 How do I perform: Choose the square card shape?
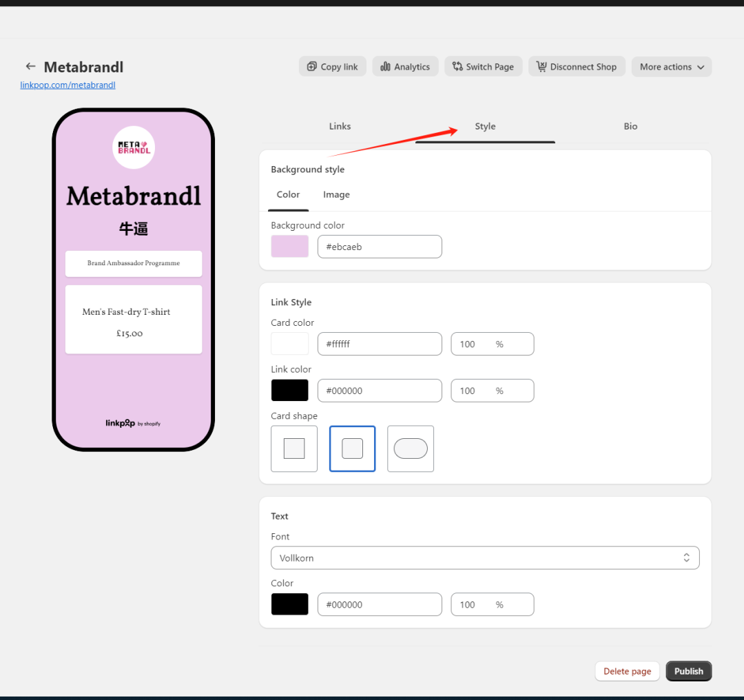[x=294, y=449]
